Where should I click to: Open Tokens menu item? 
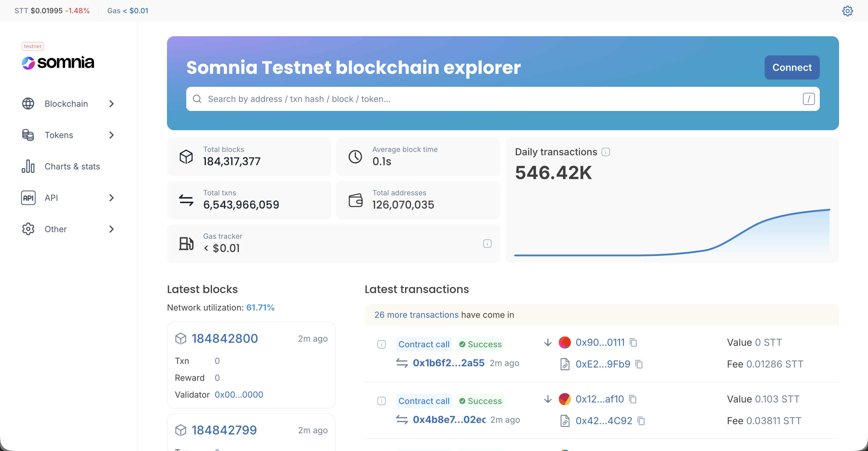[69, 135]
